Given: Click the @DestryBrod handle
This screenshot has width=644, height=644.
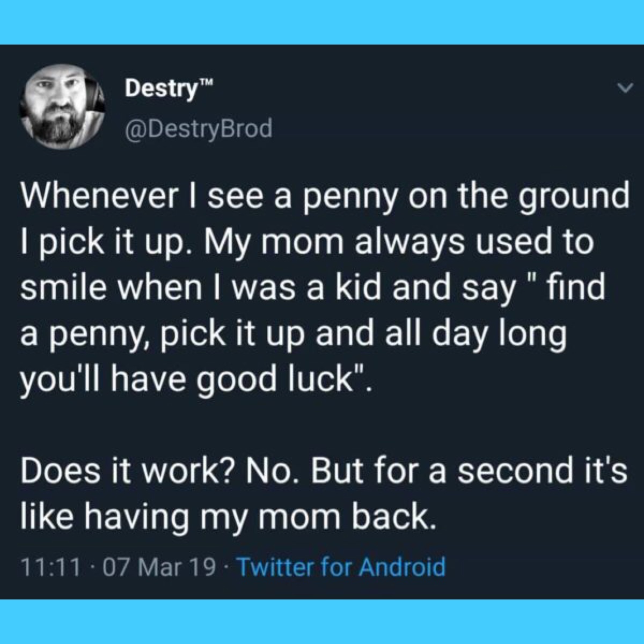Looking at the screenshot, I should pyautogui.click(x=198, y=129).
